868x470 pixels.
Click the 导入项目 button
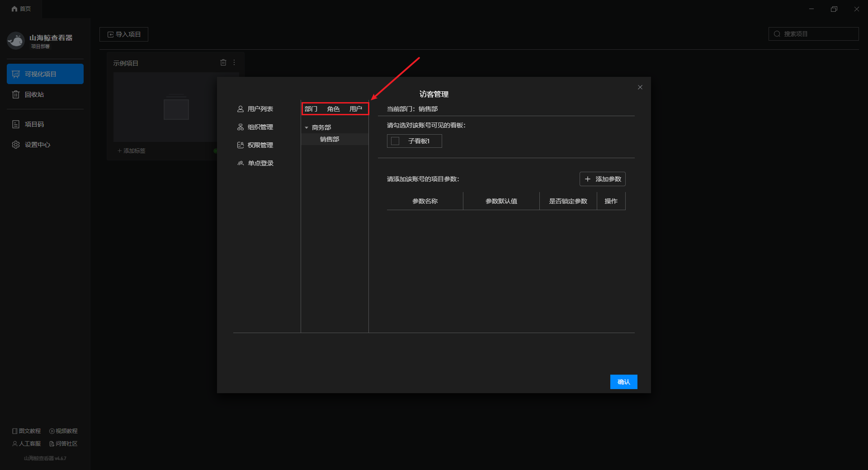pos(124,34)
